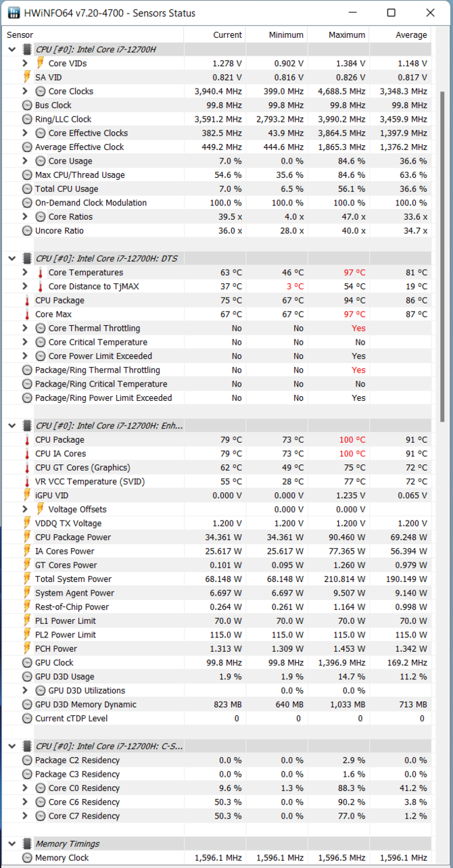The image size is (453, 868).
Task: Click the VDDQ TX Voltage lightning icon
Action: (27, 523)
